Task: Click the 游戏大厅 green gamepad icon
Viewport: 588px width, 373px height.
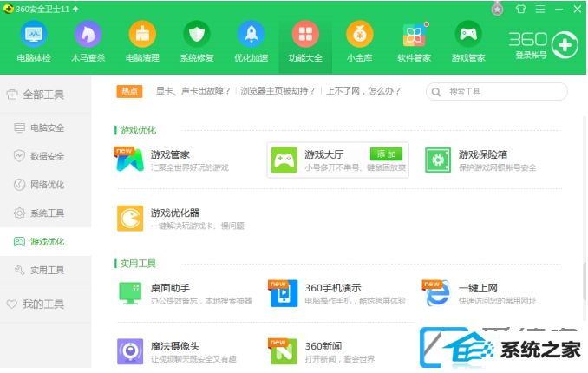Action: [284, 160]
